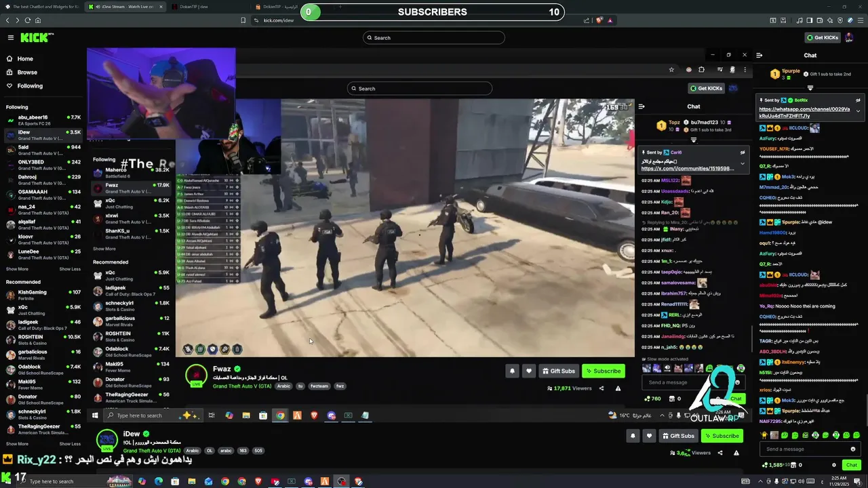
Task: Expand pinned Carl6 message in inner chat
Action: (x=743, y=163)
